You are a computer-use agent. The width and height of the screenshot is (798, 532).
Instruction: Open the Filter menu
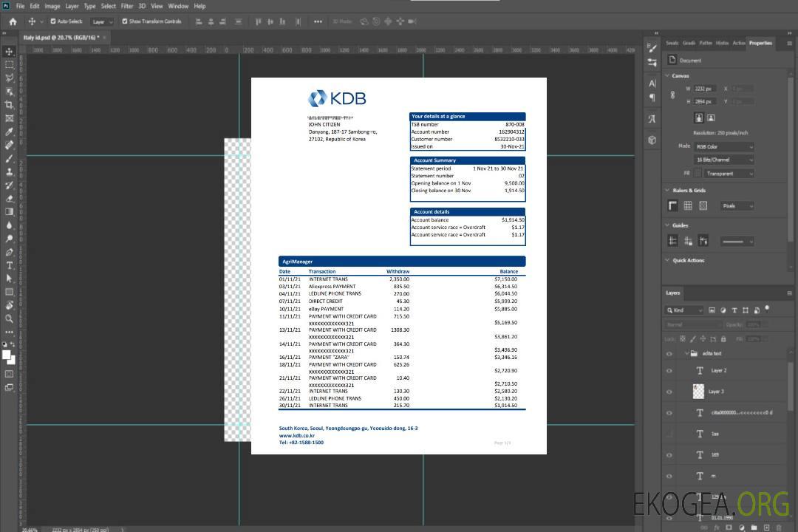pyautogui.click(x=127, y=6)
